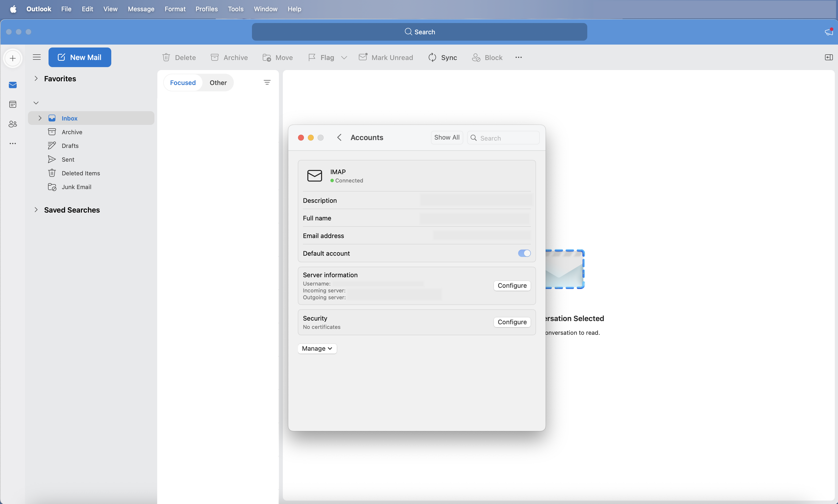The image size is (838, 504).
Task: Click Show All in Accounts window
Action: pyautogui.click(x=447, y=138)
